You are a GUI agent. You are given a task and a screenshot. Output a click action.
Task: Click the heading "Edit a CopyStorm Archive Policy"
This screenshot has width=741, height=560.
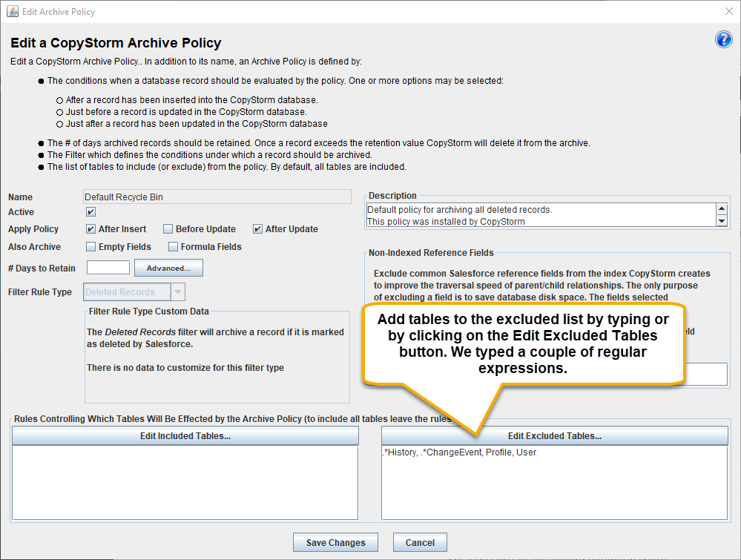pos(116,42)
